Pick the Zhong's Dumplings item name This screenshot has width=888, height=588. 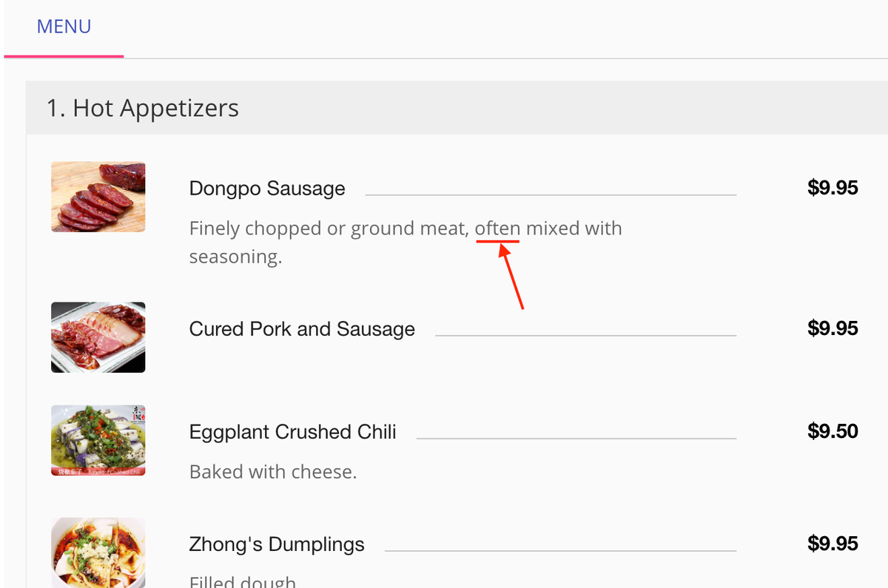[277, 545]
